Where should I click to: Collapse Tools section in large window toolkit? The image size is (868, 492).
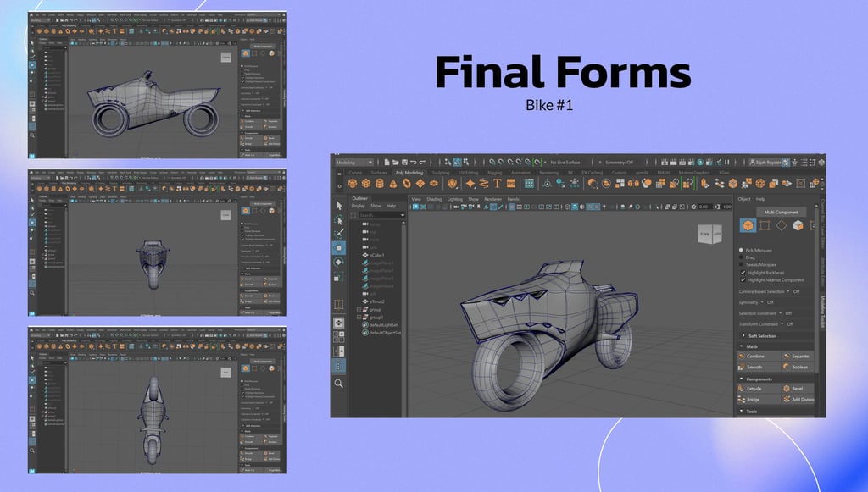click(x=741, y=412)
